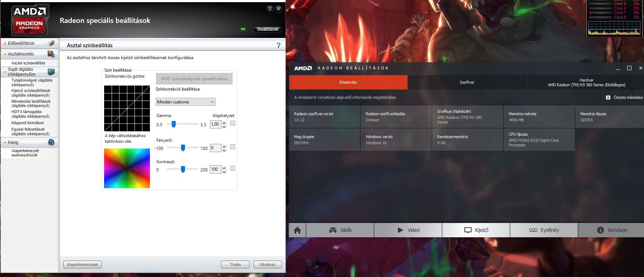Select Asztal színbeállítás in sidebar
This screenshot has width=644, height=277.
coord(28,63)
